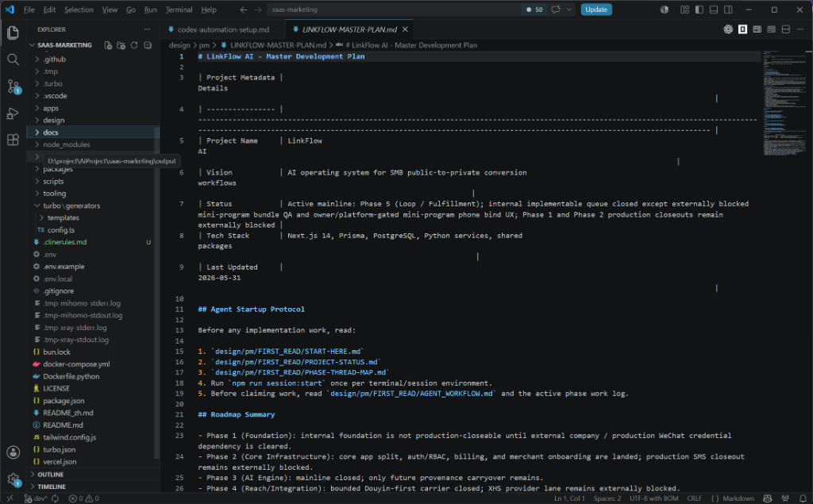Image resolution: width=813 pixels, height=504 pixels.
Task: Open the Source Control view
Action: point(13,86)
